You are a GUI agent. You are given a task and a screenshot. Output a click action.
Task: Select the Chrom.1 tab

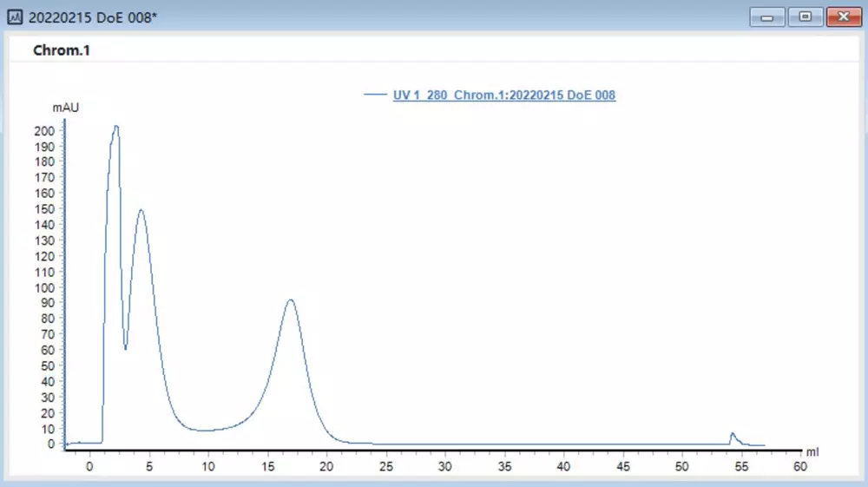pos(62,50)
